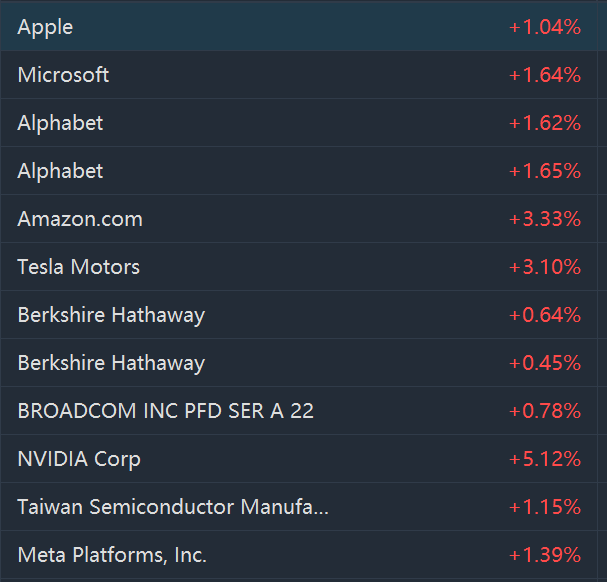Click NVIDIA's +5.12% change value
The width and height of the screenshot is (607, 582).
[x=544, y=459]
